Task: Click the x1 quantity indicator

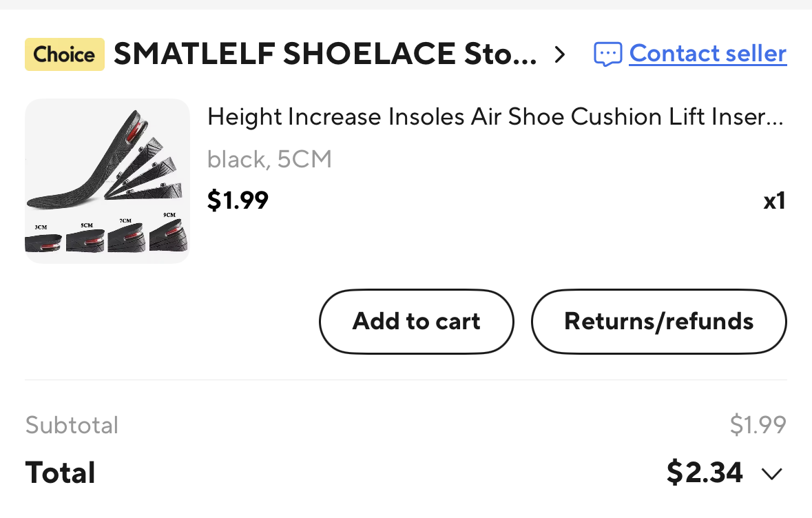Action: [774, 200]
